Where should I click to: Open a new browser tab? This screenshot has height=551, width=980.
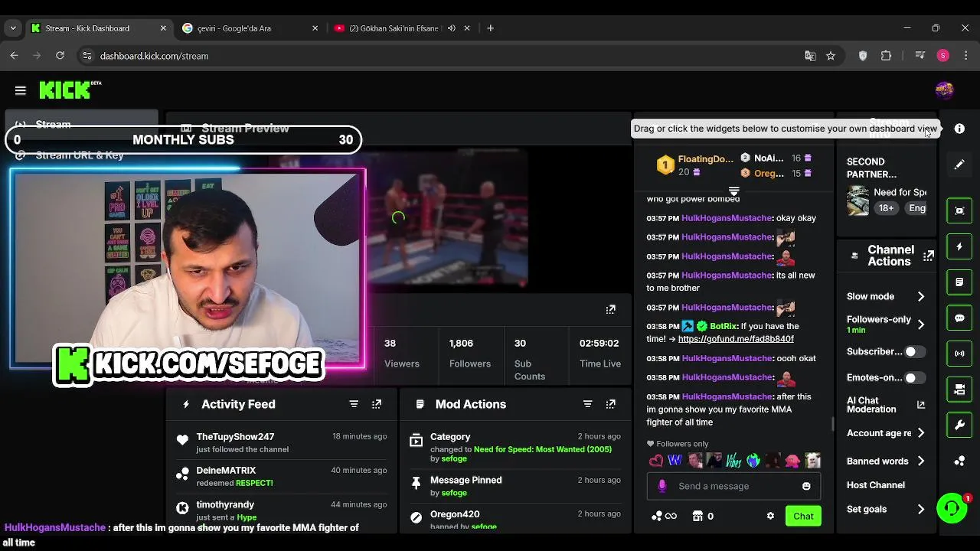490,28
